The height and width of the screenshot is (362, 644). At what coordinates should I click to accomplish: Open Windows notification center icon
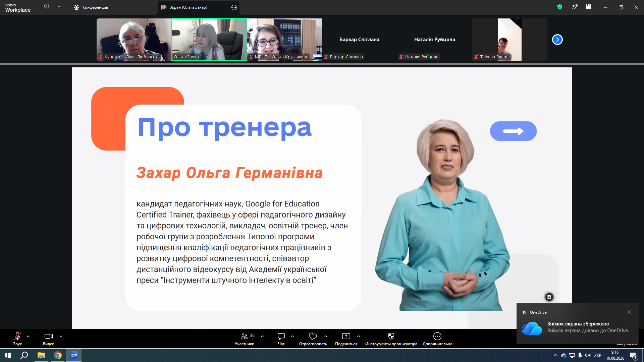[634, 355]
